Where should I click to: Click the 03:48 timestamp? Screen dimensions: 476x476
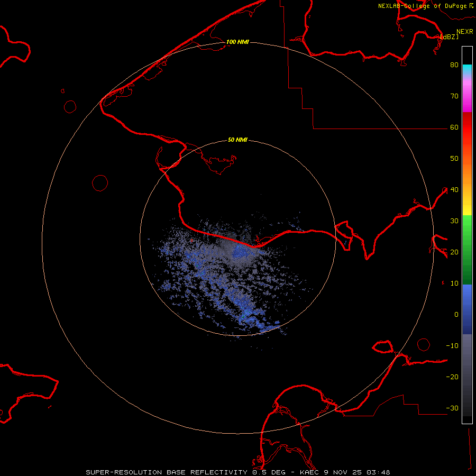coord(378,472)
